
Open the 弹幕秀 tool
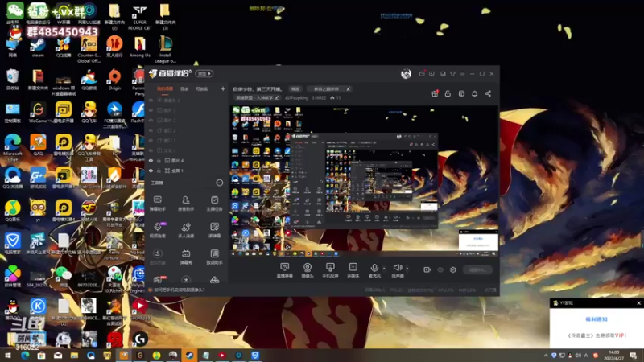coord(186,257)
